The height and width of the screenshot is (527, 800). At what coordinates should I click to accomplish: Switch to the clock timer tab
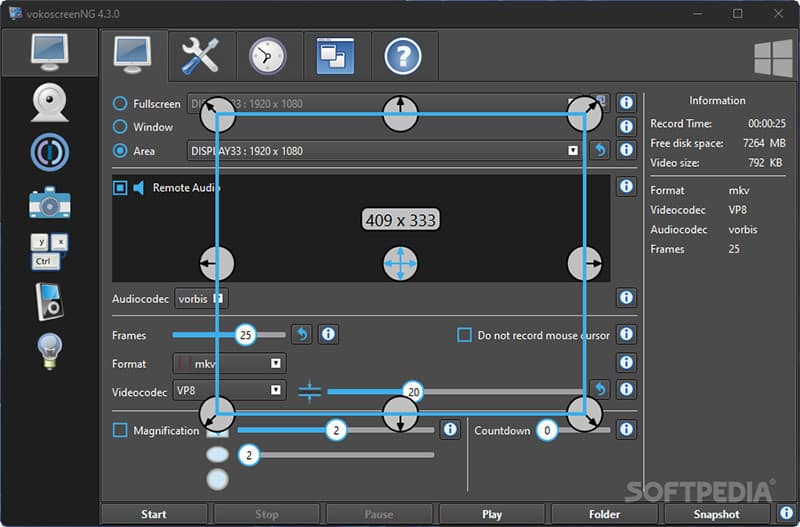(268, 56)
